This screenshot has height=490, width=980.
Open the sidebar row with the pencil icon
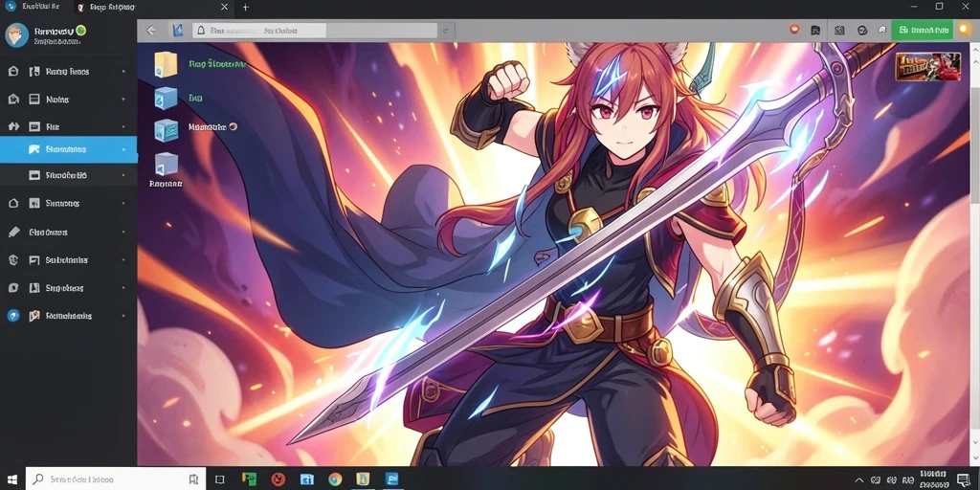point(69,232)
